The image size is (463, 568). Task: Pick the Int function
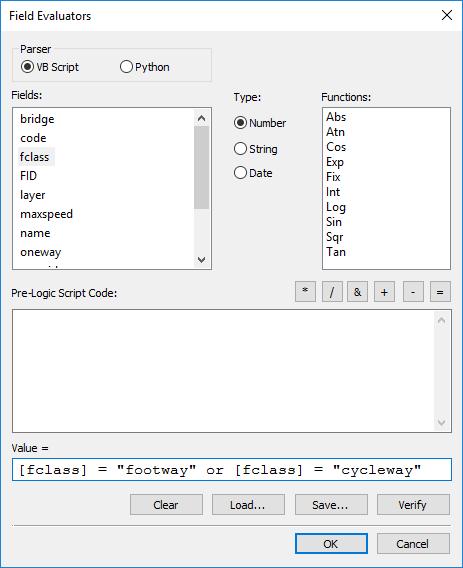(x=333, y=192)
